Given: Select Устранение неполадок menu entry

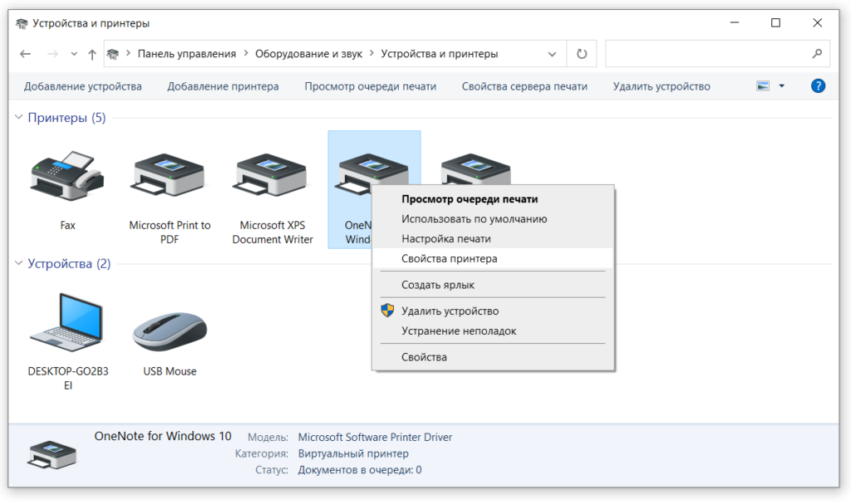Looking at the screenshot, I should click(458, 331).
